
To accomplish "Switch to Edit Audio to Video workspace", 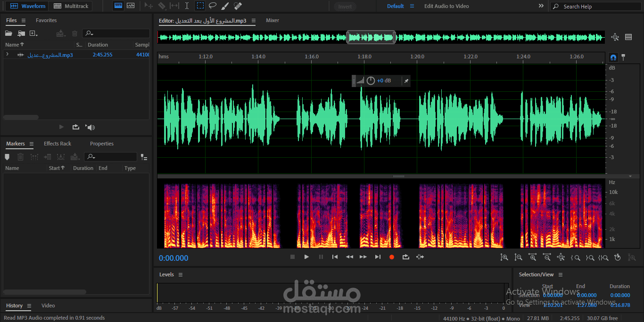I will tap(446, 6).
